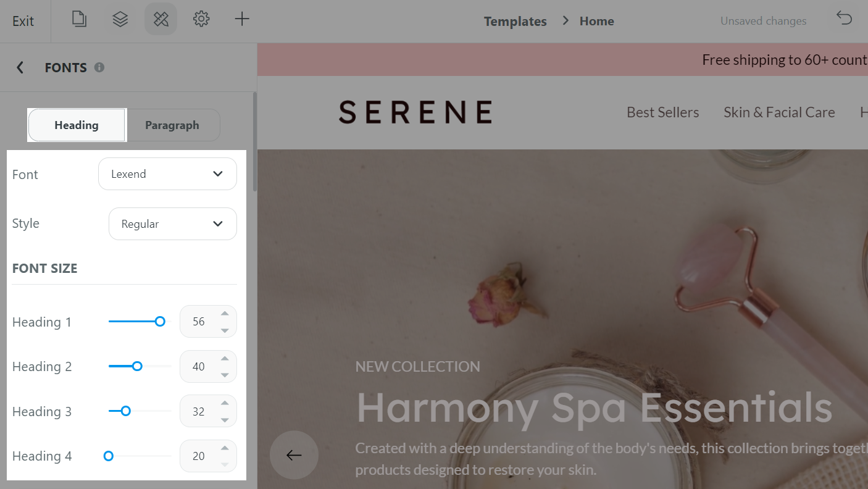Increase the Heading 1 size stepper

coord(225,314)
